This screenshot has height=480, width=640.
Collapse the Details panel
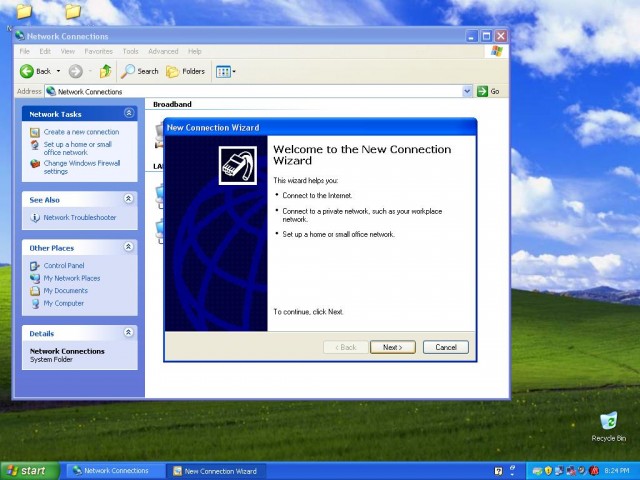(129, 333)
